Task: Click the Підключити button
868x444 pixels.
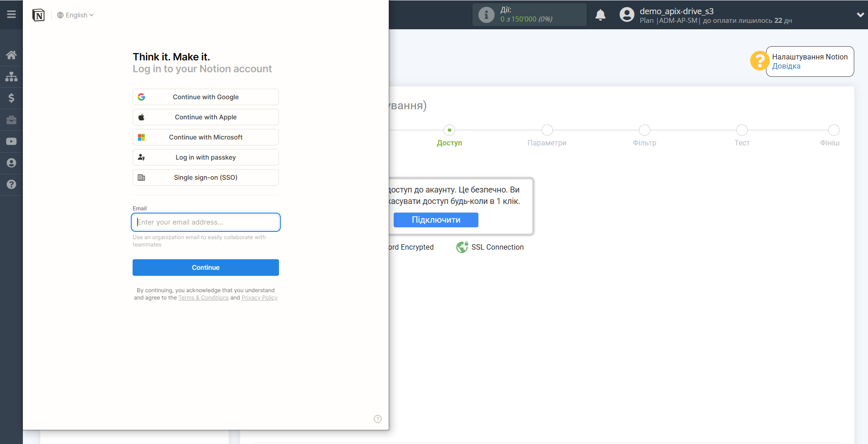Action: (436, 220)
